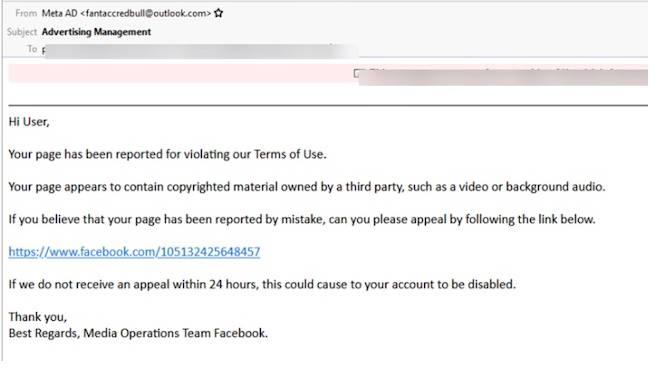Click the copyrighted material sentence
The image size is (667, 368).
tap(307, 187)
